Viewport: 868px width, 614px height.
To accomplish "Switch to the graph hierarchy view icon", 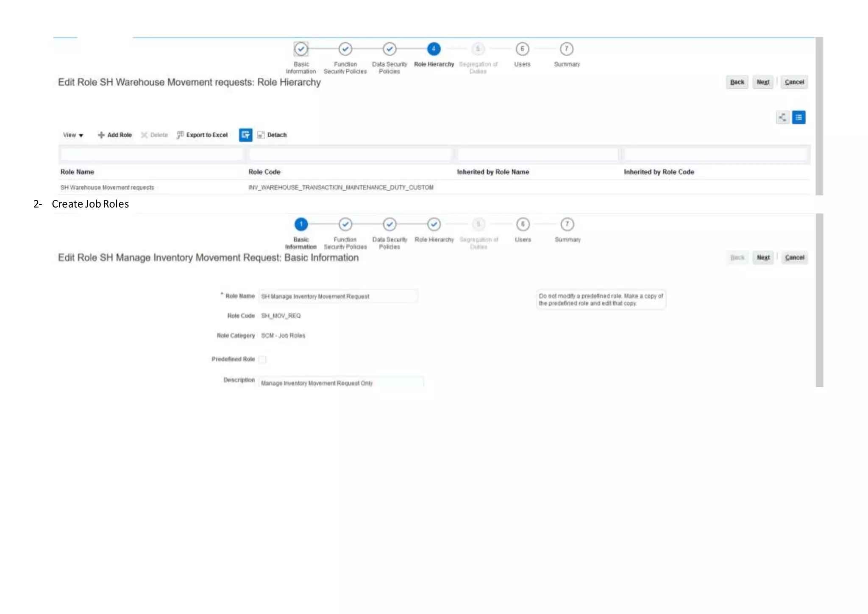I will coord(782,117).
